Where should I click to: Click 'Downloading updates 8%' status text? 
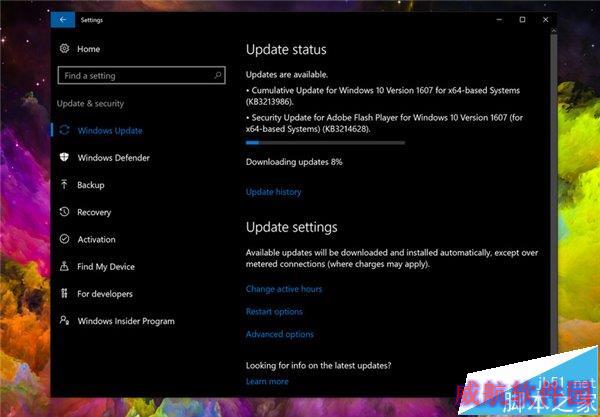(x=294, y=162)
